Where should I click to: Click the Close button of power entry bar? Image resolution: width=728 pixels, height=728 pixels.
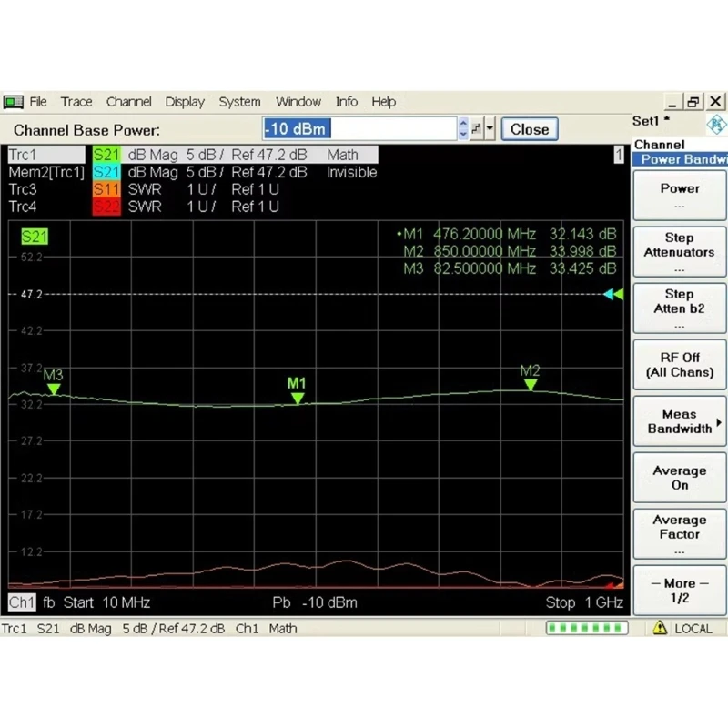(x=530, y=129)
